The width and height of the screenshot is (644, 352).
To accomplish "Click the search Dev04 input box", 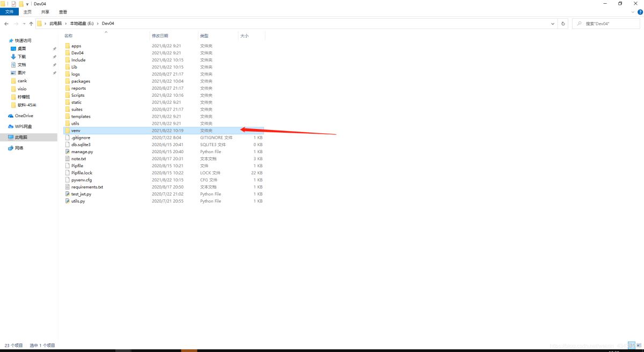I will click(x=606, y=24).
